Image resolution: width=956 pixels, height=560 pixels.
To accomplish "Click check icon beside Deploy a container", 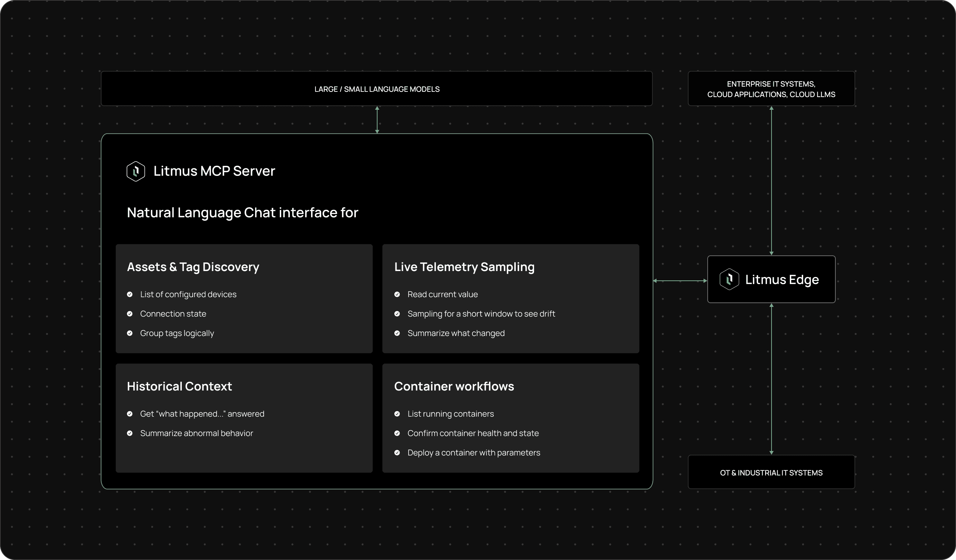I will (397, 453).
